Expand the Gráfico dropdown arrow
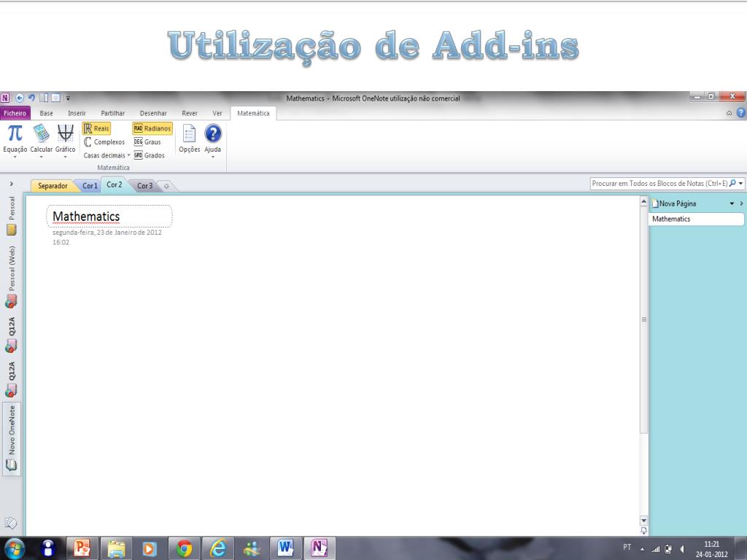The height and width of the screenshot is (560, 747). click(x=65, y=157)
